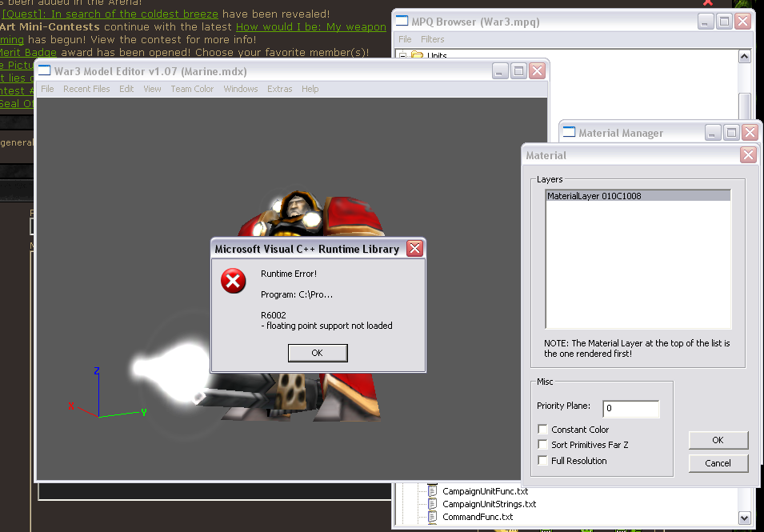764x532 pixels.
Task: Open the Extras menu
Action: (280, 89)
